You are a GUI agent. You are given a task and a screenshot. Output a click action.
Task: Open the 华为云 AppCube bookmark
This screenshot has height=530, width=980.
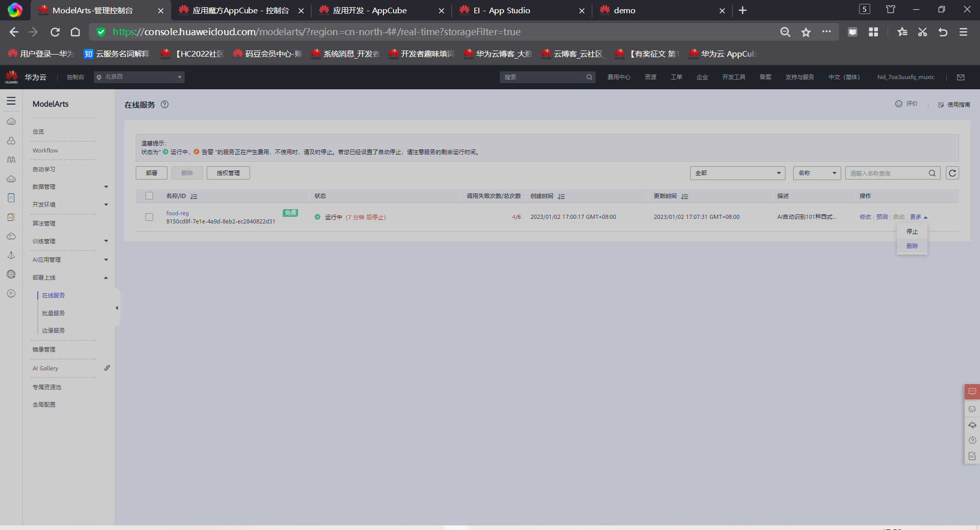pos(722,54)
